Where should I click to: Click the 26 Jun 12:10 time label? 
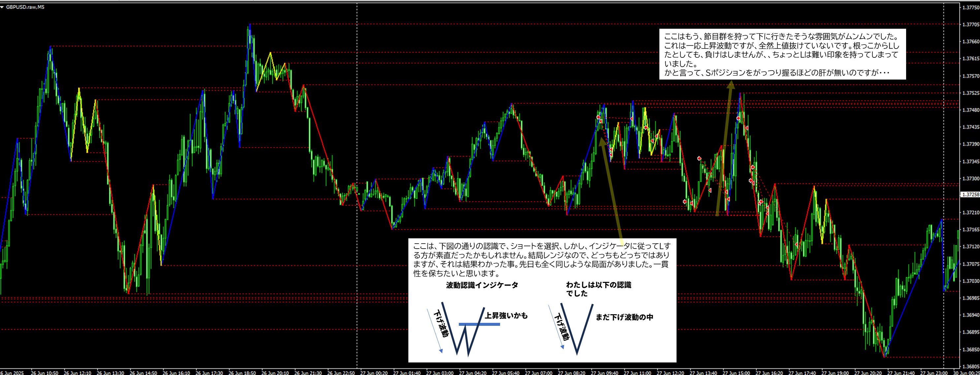(78, 373)
